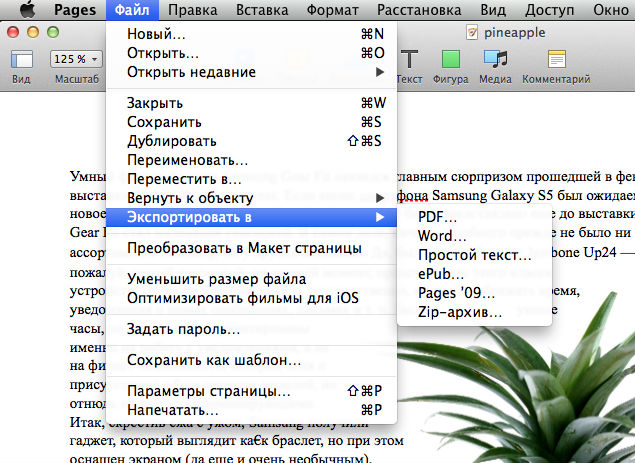The height and width of the screenshot is (463, 635).
Task: Choose Сохранить как шаблон…
Action: pyautogui.click(x=251, y=360)
